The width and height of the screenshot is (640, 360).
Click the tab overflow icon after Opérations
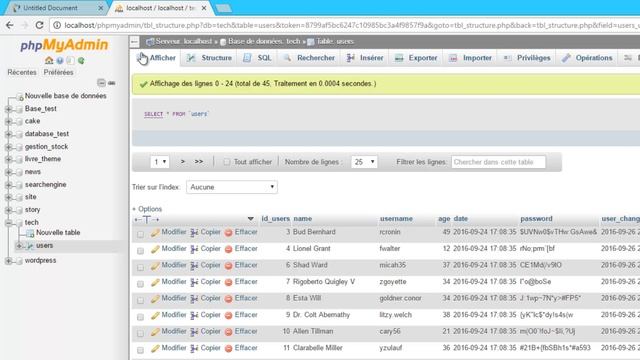pyautogui.click(x=628, y=58)
